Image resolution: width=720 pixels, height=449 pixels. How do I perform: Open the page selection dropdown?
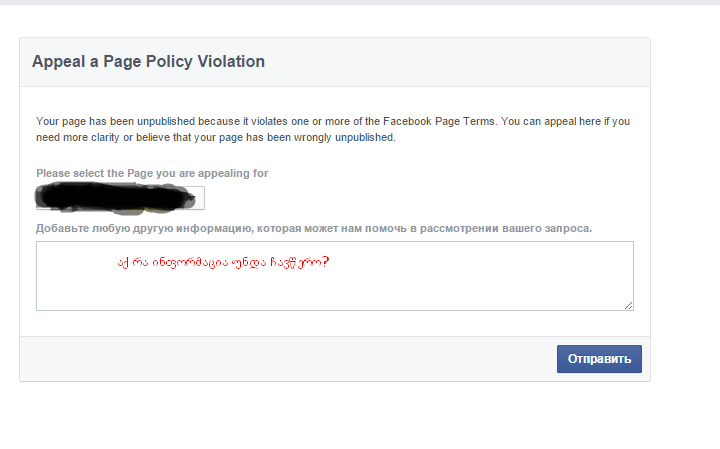[120, 198]
